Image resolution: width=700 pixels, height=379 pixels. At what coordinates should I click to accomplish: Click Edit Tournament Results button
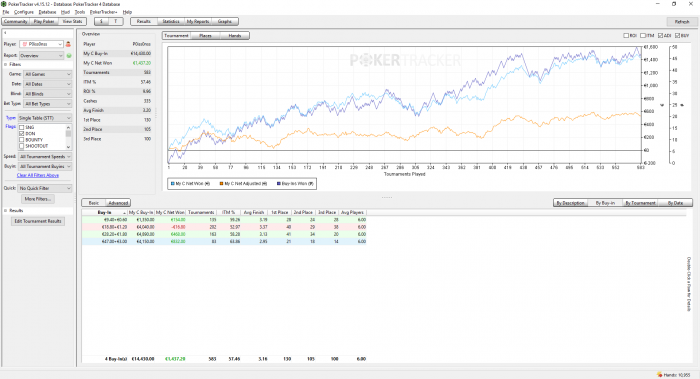(38, 221)
